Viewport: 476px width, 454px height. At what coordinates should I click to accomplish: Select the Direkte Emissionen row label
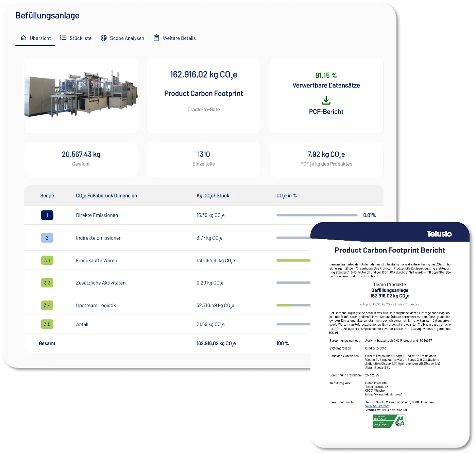tap(97, 215)
